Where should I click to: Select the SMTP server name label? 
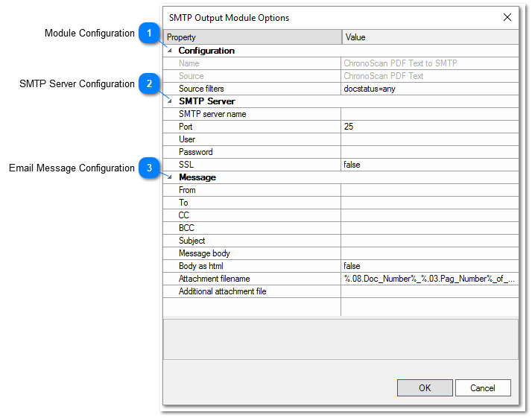[x=212, y=114]
